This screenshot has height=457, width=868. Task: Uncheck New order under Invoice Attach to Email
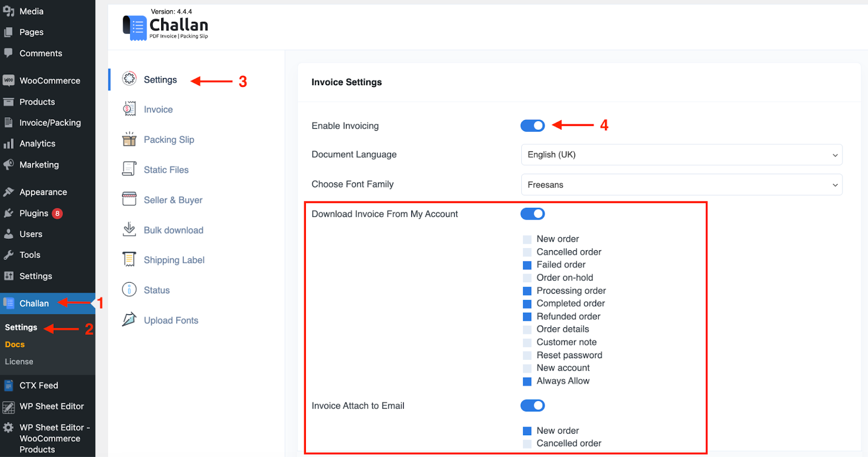(527, 431)
